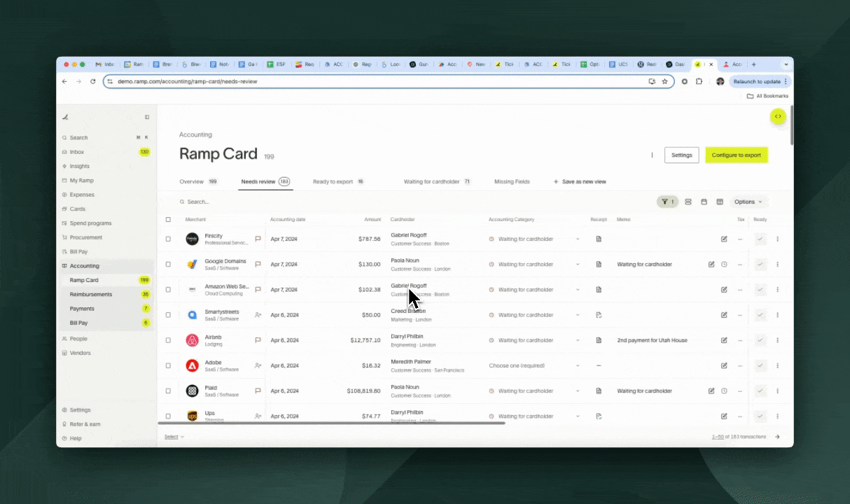Click the Settings button near Configure to export
The width and height of the screenshot is (850, 504).
click(681, 155)
